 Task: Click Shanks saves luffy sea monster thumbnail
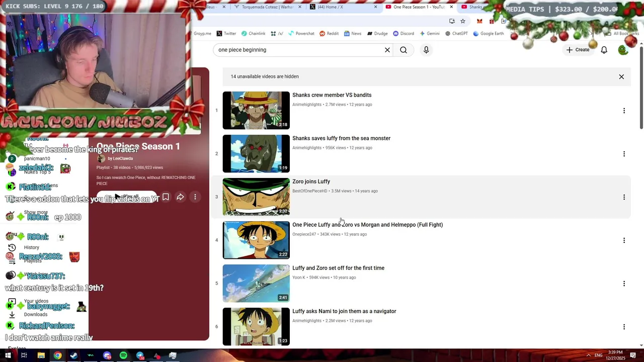point(256,154)
